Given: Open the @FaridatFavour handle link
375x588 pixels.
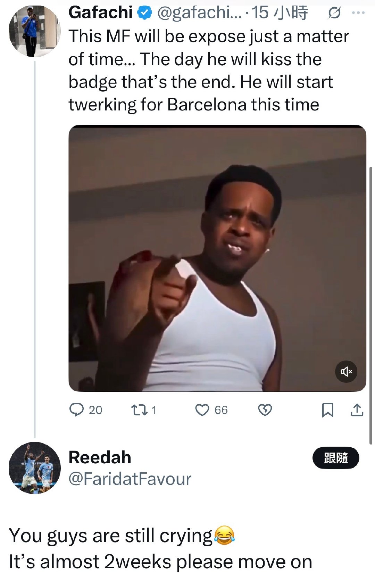Looking at the screenshot, I should 130,479.
